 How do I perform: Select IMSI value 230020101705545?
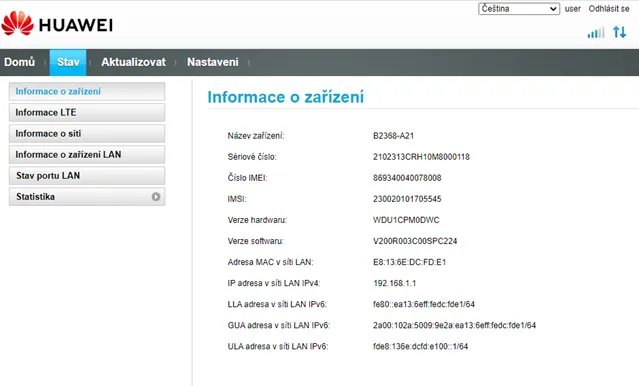point(407,199)
